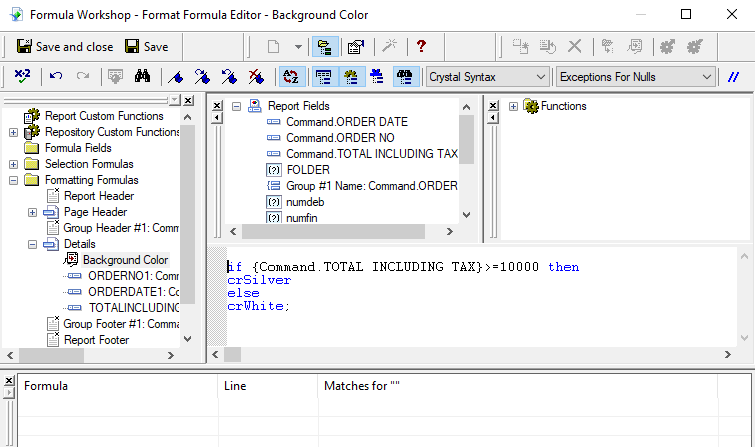Image resolution: width=755 pixels, height=447 pixels.
Task: Click the Add to Report gear icon
Action: 694,47
